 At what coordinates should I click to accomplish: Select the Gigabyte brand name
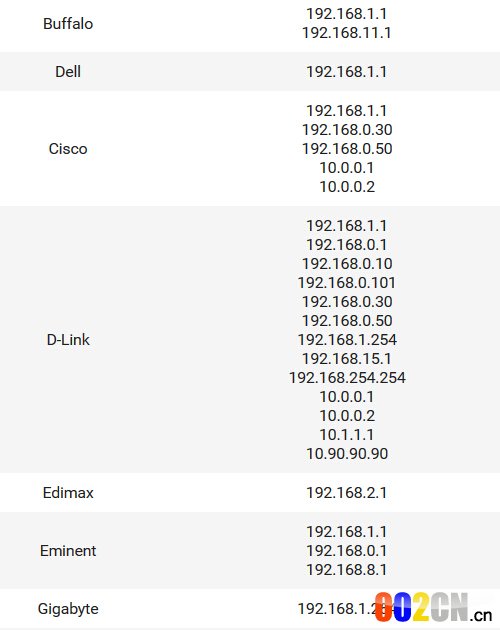click(x=68, y=609)
